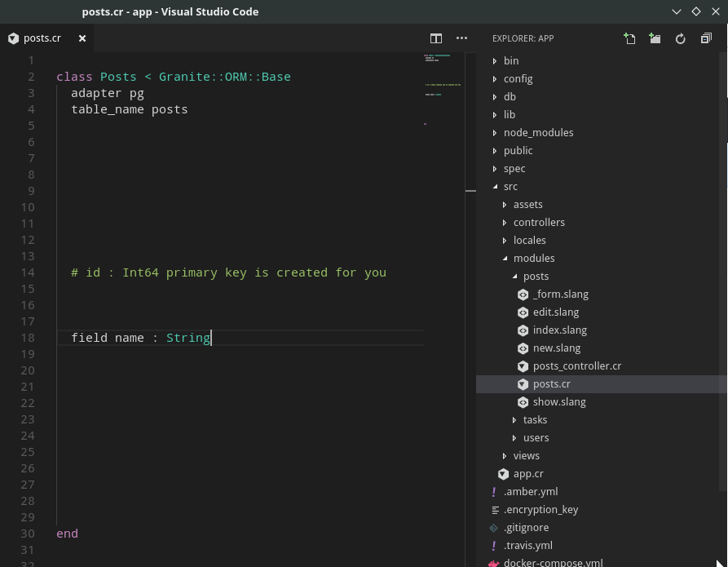Viewport: 728px width, 567px height.
Task: Click the .travis.yml exclamation icon
Action: 493,546
